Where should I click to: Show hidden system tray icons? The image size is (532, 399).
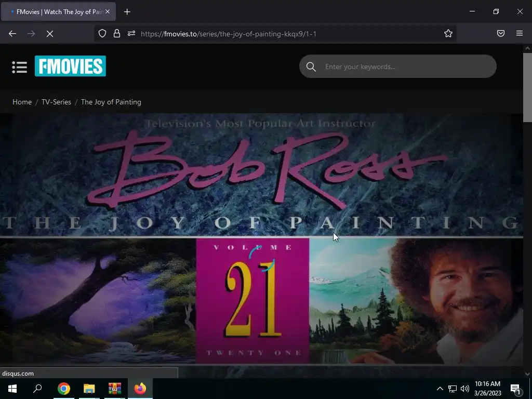(440, 389)
